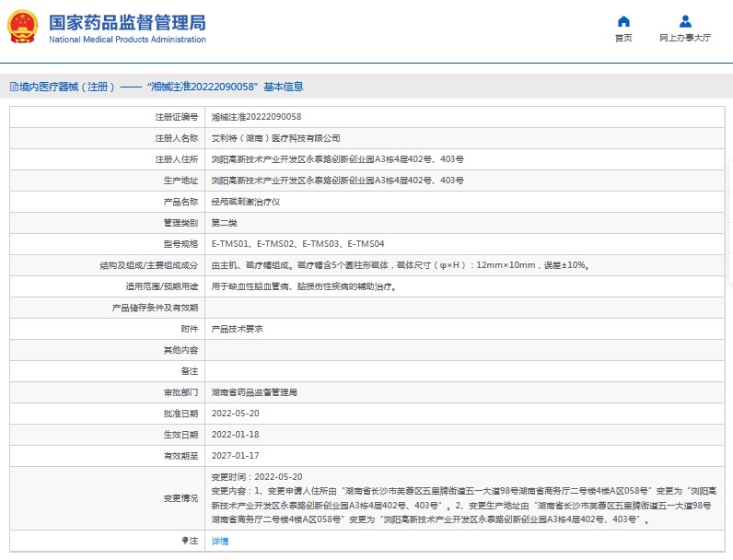Click the 网上办事大厅 label
This screenshot has height=560, width=733.
(685, 38)
